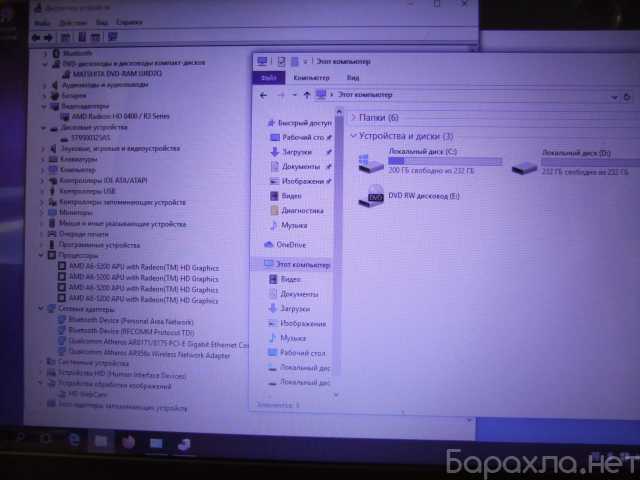Select the HP WebCam device

[87, 394]
